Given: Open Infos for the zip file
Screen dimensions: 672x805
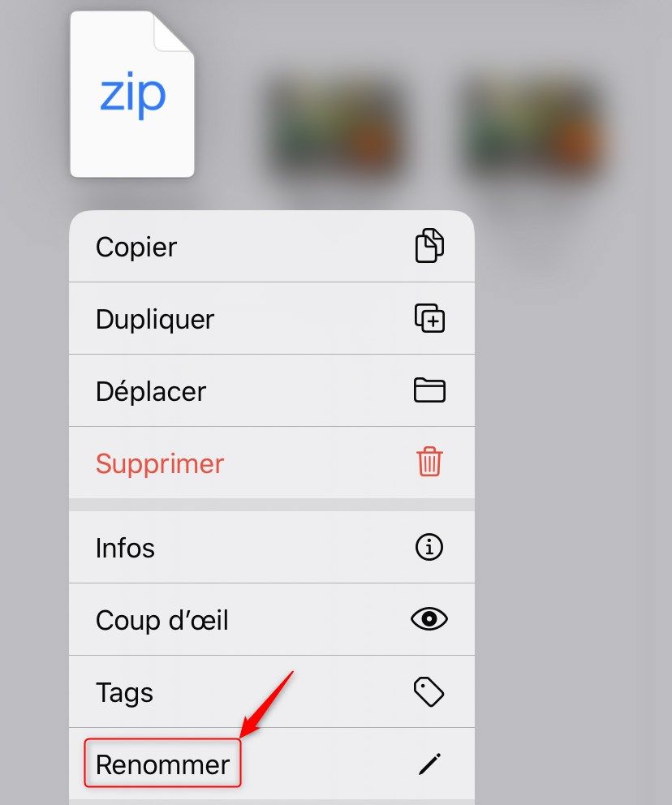Looking at the screenshot, I should point(272,547).
